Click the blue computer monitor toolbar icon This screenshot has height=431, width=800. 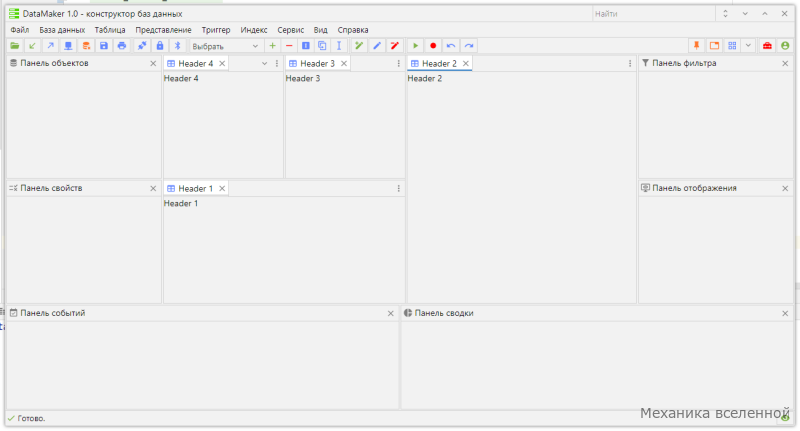(x=68, y=46)
